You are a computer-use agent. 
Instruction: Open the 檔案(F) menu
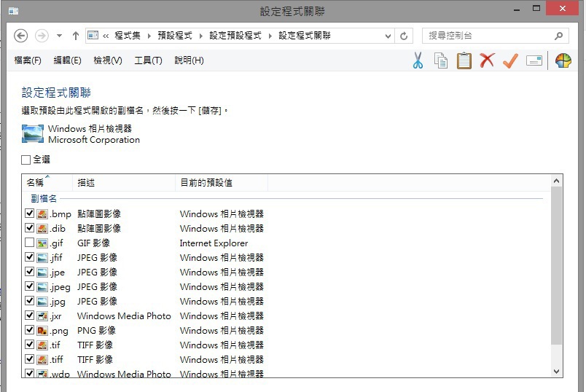28,60
